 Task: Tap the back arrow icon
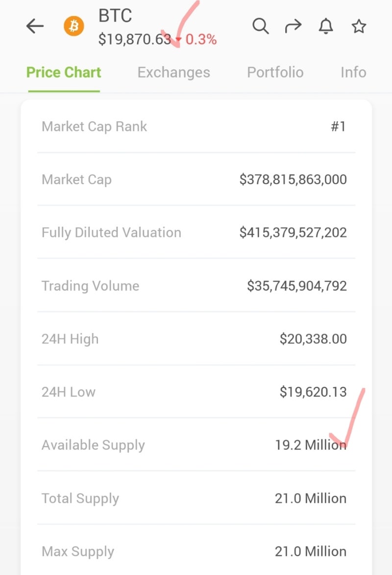(35, 26)
